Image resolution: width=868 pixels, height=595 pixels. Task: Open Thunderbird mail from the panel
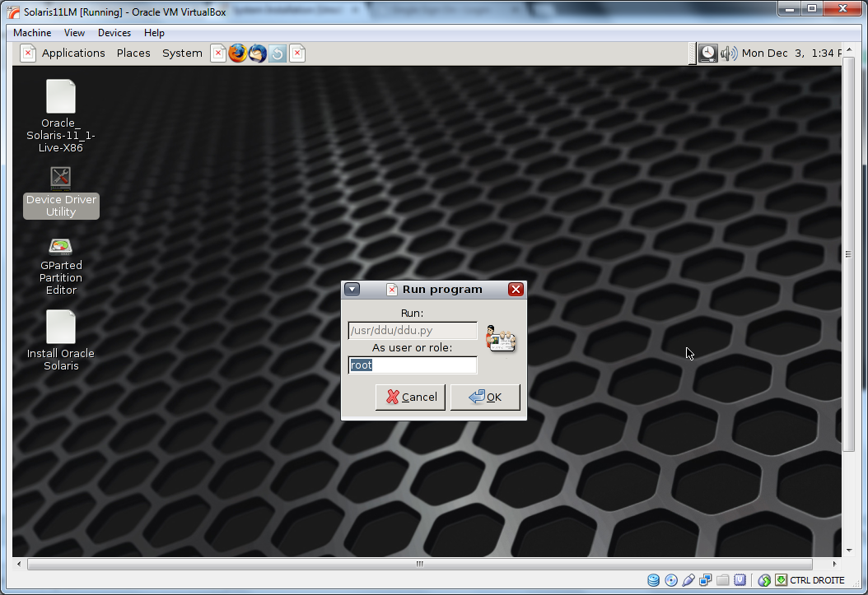(x=258, y=53)
